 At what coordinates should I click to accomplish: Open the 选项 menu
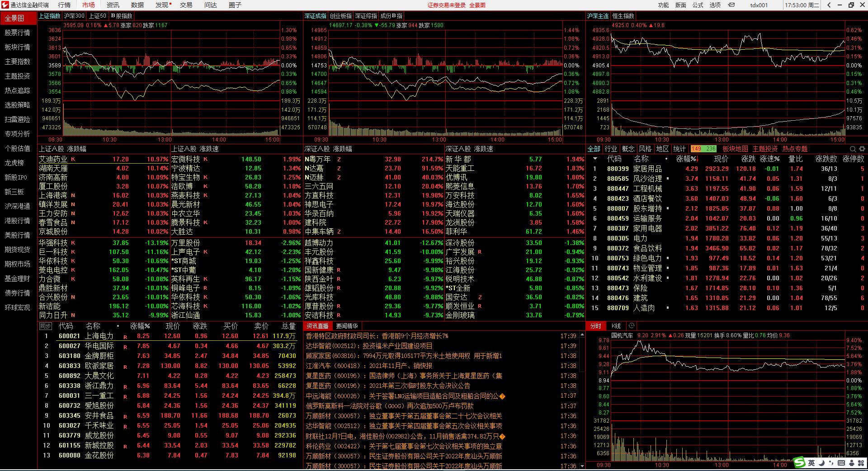pyautogui.click(x=715, y=5)
